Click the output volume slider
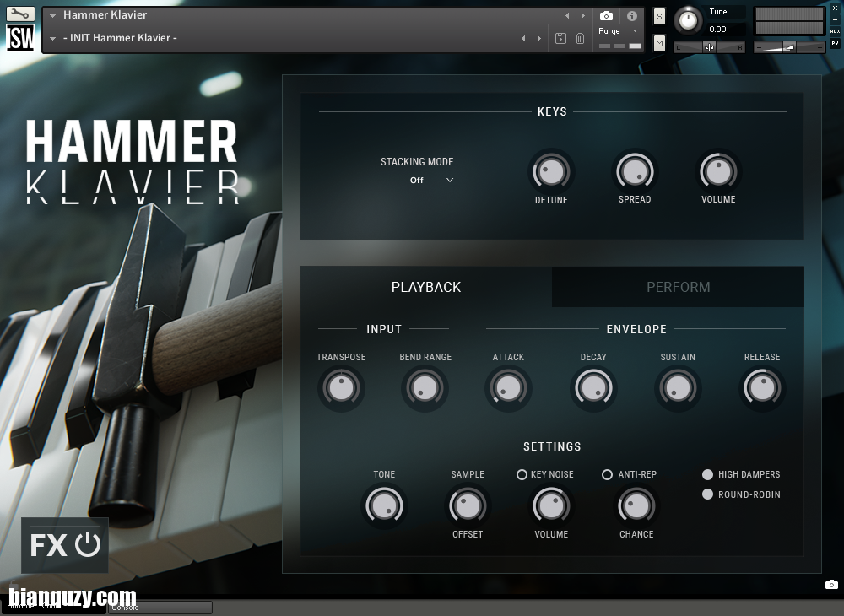 tap(789, 47)
